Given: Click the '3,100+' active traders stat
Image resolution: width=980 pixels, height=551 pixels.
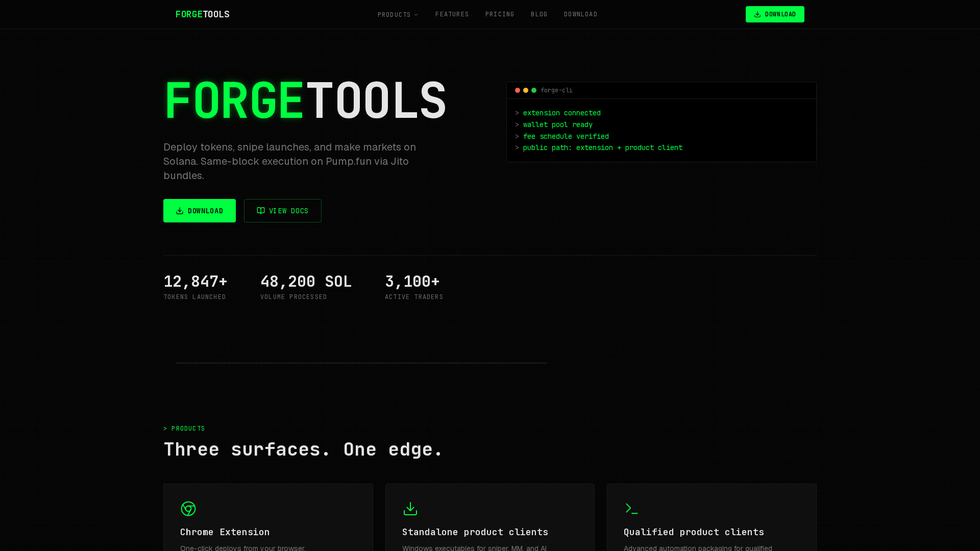Looking at the screenshot, I should click(412, 281).
